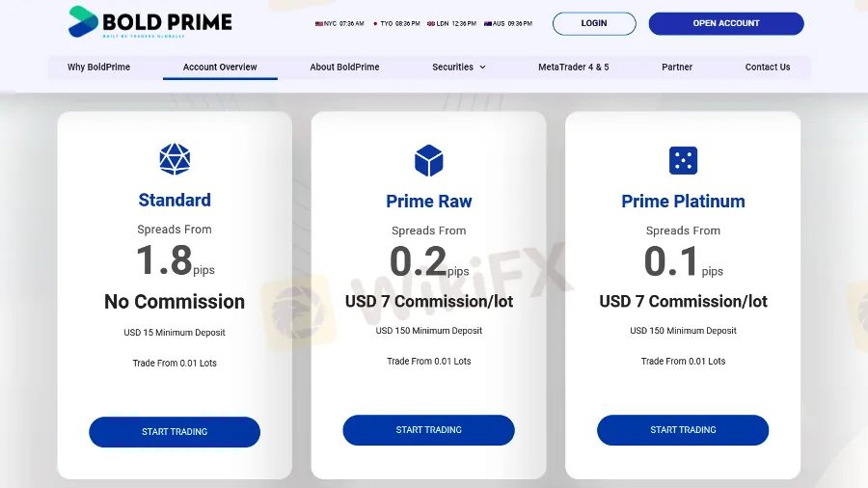The width and height of the screenshot is (868, 488).
Task: Click the TYO Japan flag clock
Action: pyautogui.click(x=396, y=23)
